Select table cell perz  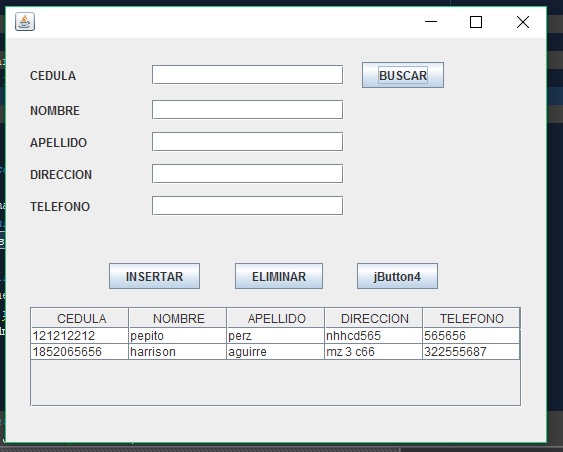276,336
